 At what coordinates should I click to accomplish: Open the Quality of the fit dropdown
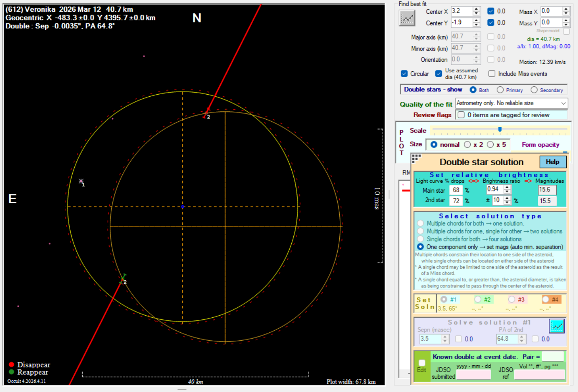563,103
